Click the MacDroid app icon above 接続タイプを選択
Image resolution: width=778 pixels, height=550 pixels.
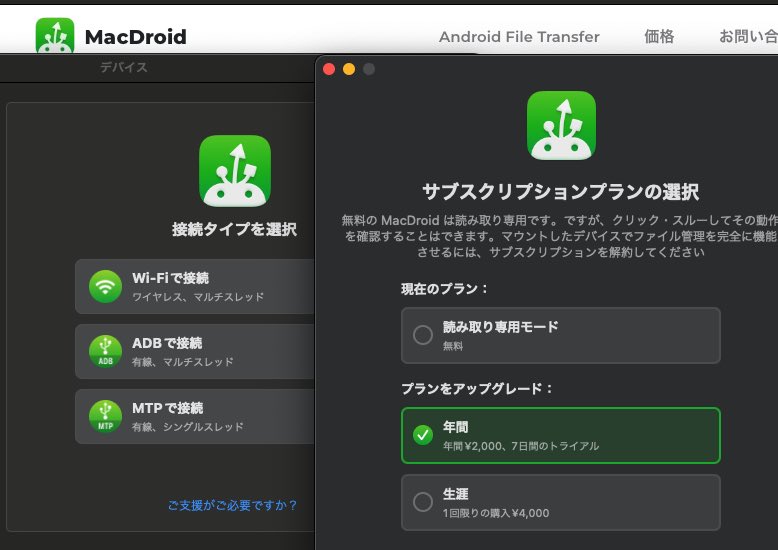[235, 171]
